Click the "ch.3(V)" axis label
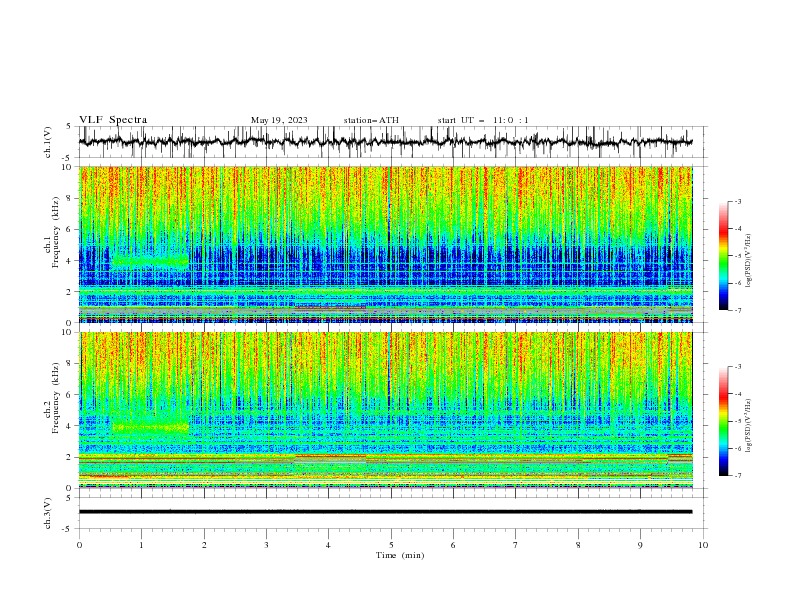 pos(48,513)
